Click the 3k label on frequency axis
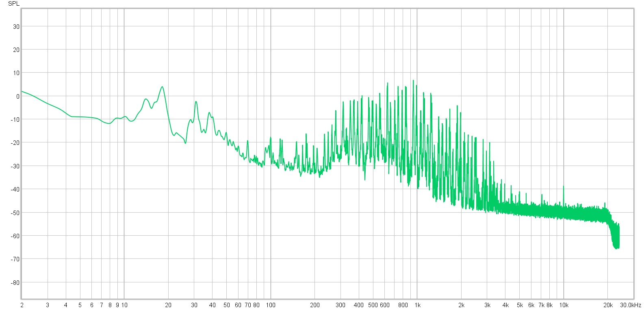 [x=487, y=305]
